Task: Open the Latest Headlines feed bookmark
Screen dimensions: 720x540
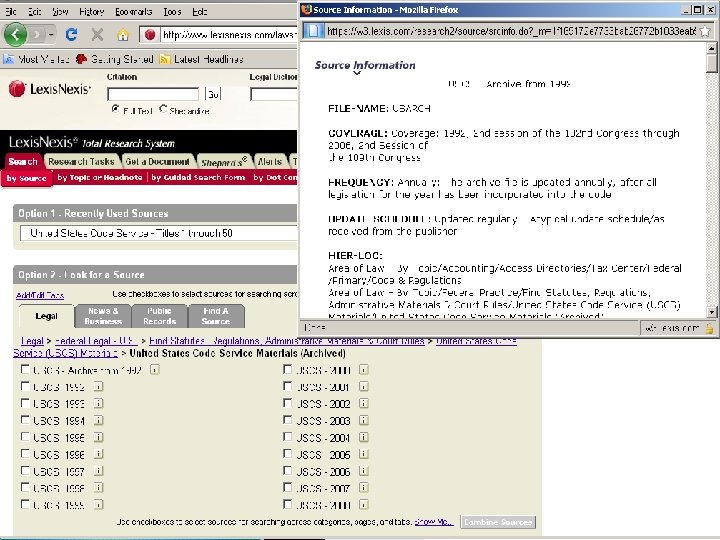Action: coord(201,59)
